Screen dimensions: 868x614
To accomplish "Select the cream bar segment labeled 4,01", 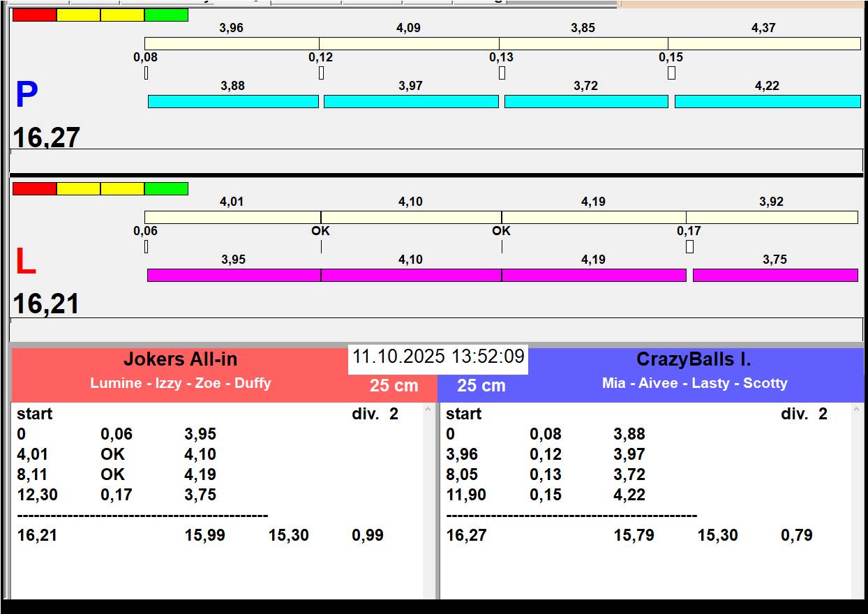I will tap(232, 217).
